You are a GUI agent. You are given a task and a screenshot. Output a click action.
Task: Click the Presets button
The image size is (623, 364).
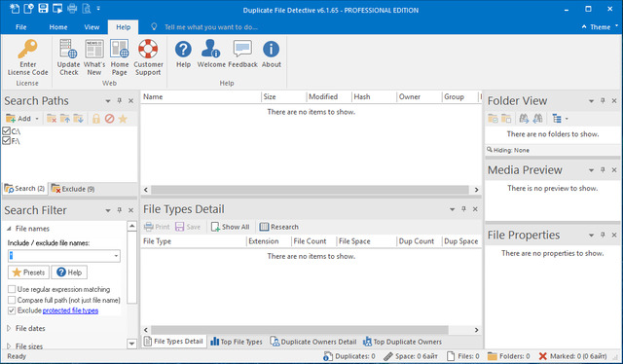[x=28, y=273]
